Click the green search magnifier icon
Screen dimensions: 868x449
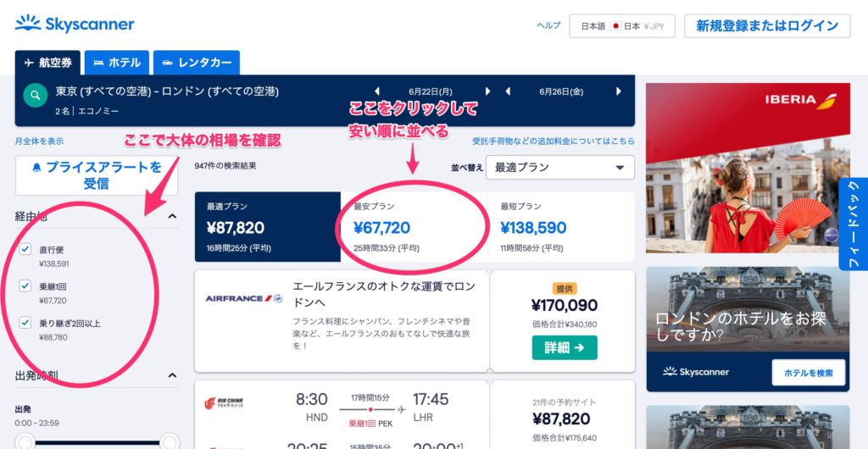36,96
